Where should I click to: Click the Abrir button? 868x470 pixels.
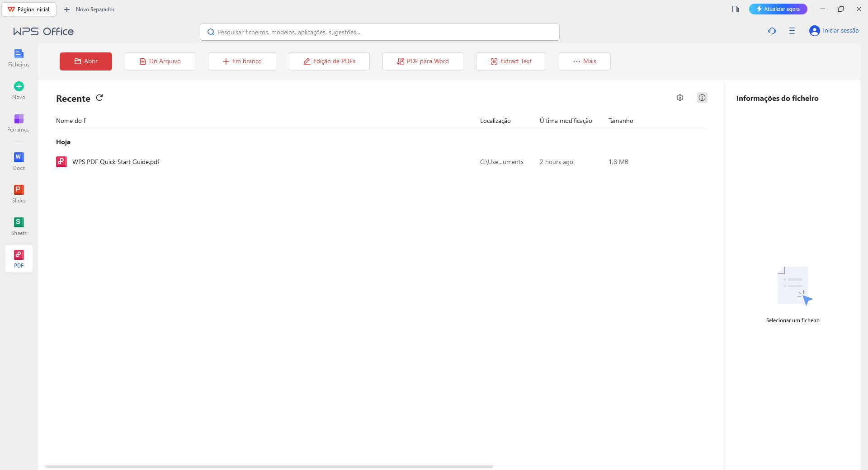pos(86,61)
